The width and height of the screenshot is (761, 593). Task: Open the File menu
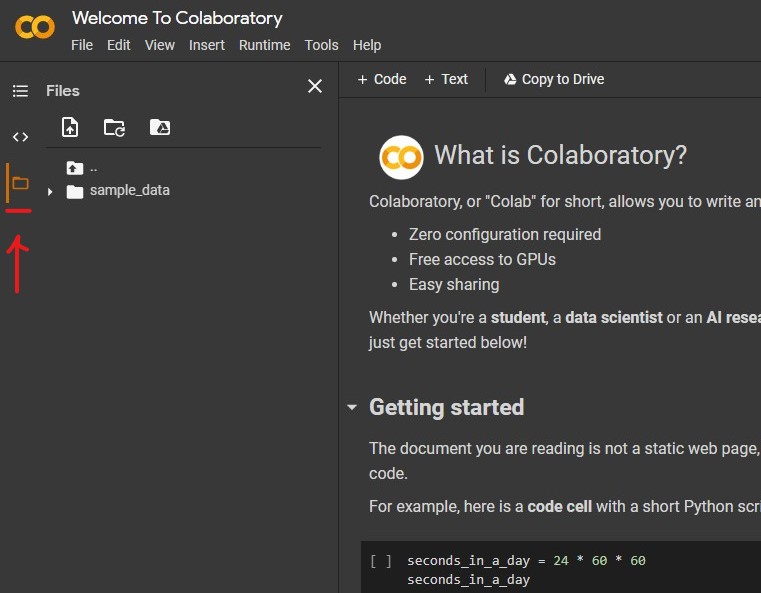click(x=82, y=45)
